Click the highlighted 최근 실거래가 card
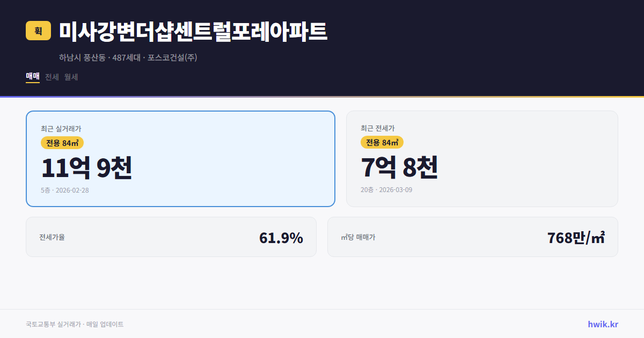The width and height of the screenshot is (644, 338). point(180,158)
